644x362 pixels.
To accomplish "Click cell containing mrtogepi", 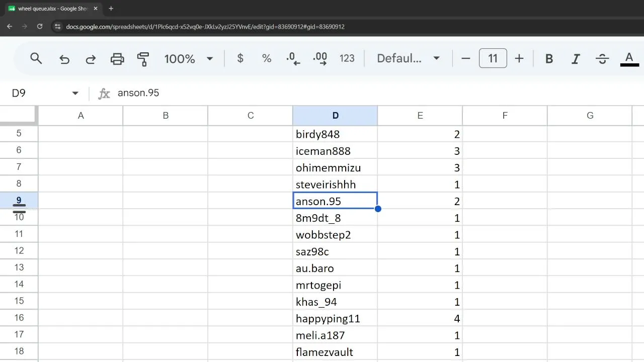I will click(x=335, y=285).
